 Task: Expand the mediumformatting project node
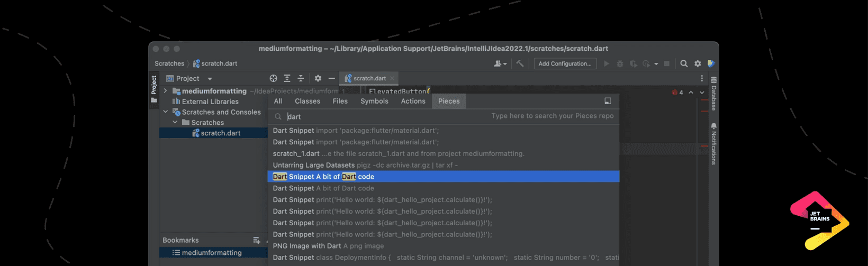[x=165, y=91]
